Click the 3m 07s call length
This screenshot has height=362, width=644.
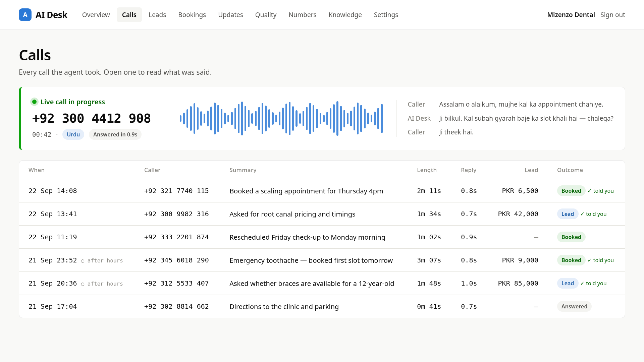pos(429,260)
